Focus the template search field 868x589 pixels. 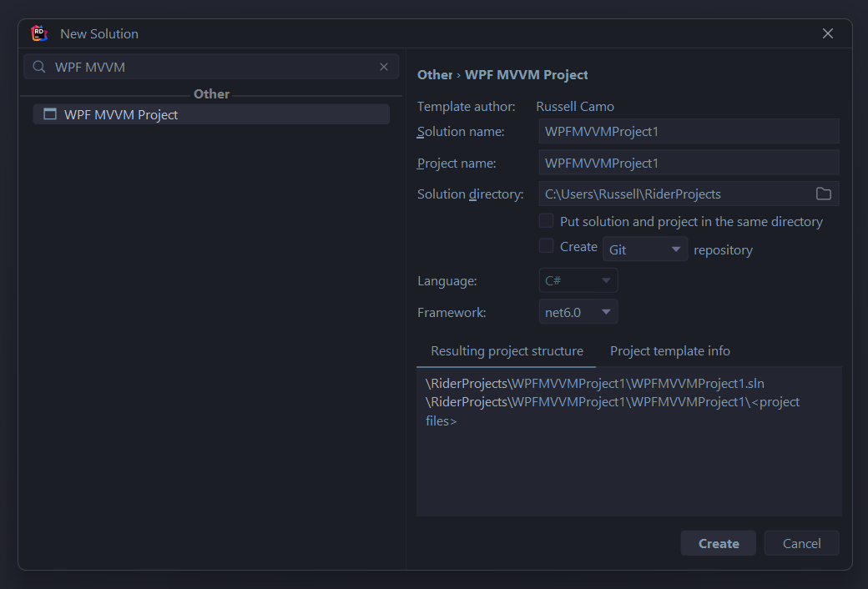point(211,67)
